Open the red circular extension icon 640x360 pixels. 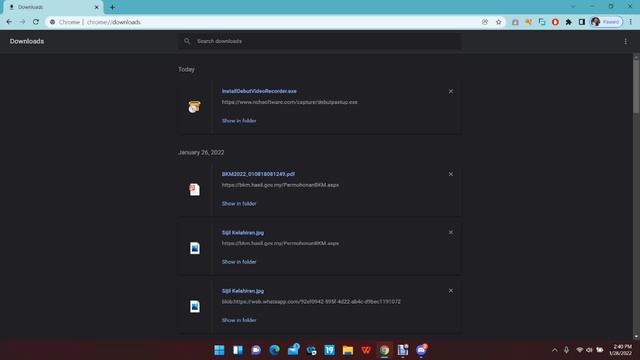555,22
